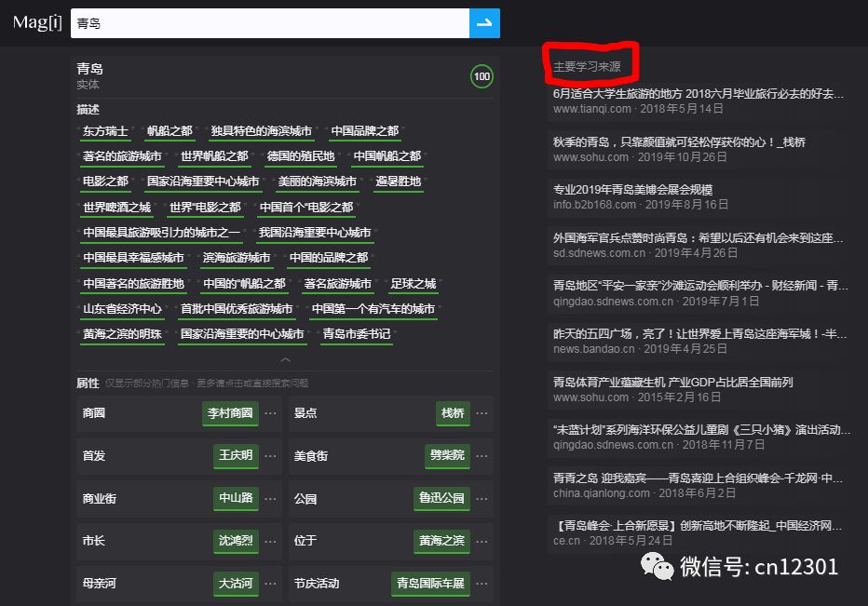Expand more options for 市长 沈鸿烈

pyautogui.click(x=270, y=541)
